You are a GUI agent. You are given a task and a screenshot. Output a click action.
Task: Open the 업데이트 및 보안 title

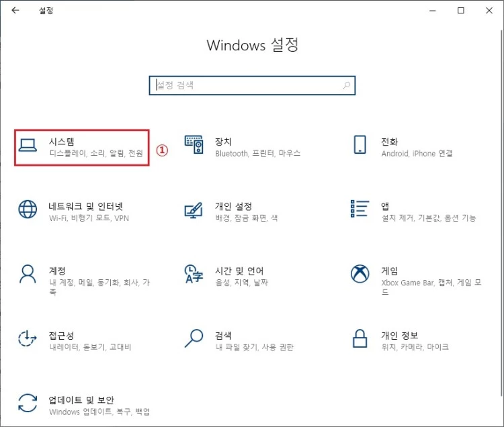pos(81,400)
